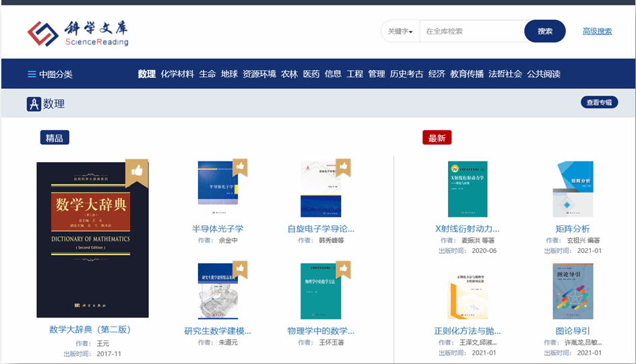The image size is (636, 364).
Task: Click thumbs-up badge on 自旋电子学导论 cover
Action: coord(343,166)
